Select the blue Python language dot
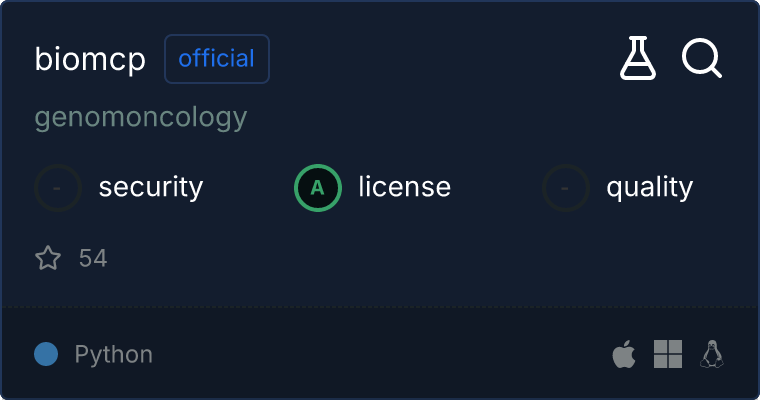Image resolution: width=760 pixels, height=400 pixels. 46,354
